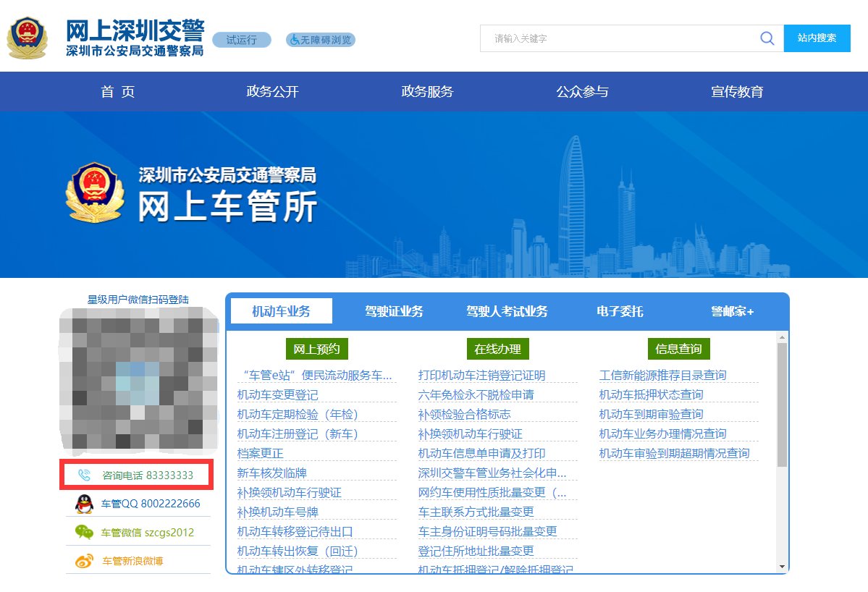Click the 站内搜索 search button

pos(817,38)
